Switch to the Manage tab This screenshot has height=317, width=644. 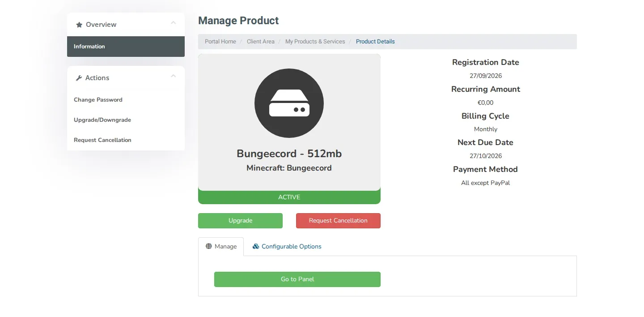pos(221,247)
